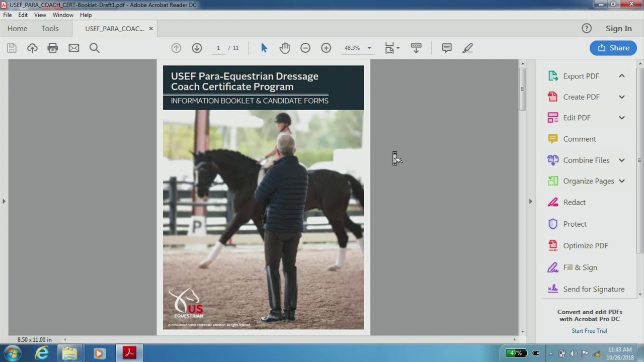Send file by email envelope icon
Screen dimensions: 644x362
coord(74,48)
